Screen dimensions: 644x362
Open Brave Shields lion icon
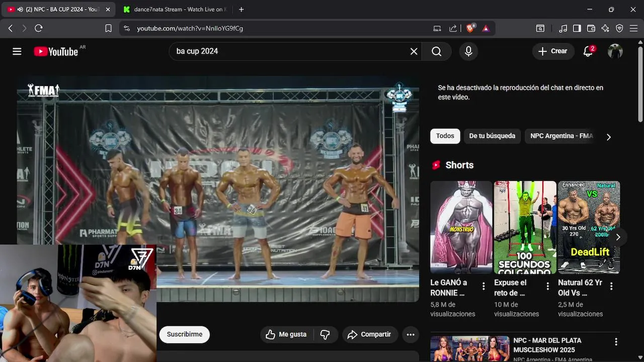[x=470, y=29]
